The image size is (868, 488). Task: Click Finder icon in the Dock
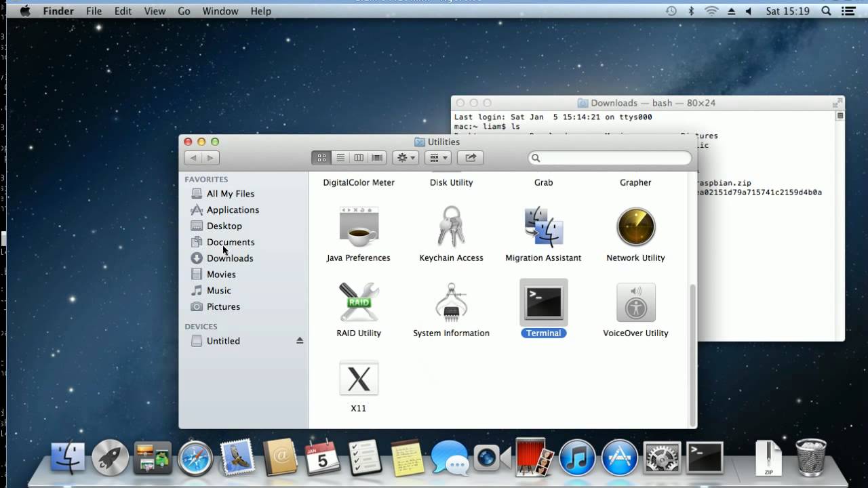tap(67, 458)
